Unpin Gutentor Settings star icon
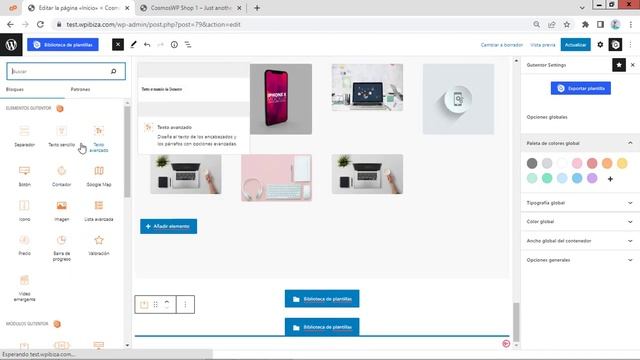Viewport: 640px width, 360px height. point(619,65)
